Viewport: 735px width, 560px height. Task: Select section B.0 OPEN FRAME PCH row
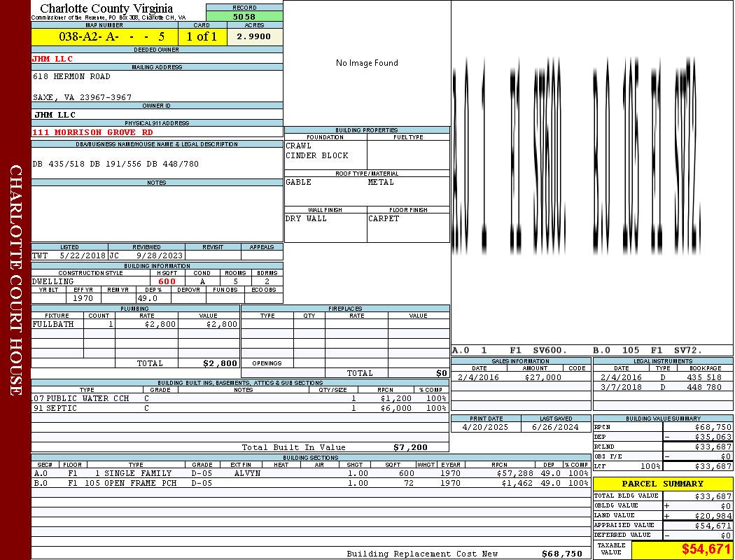(311, 483)
